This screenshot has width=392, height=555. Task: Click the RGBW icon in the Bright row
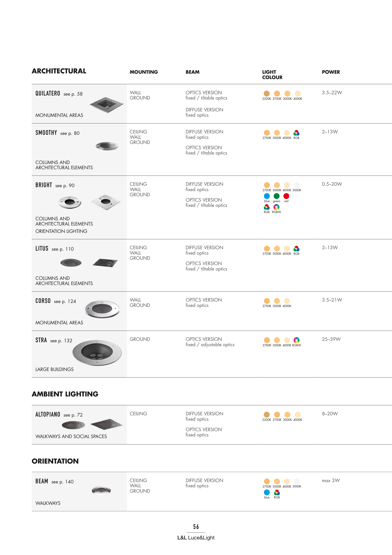point(276,207)
